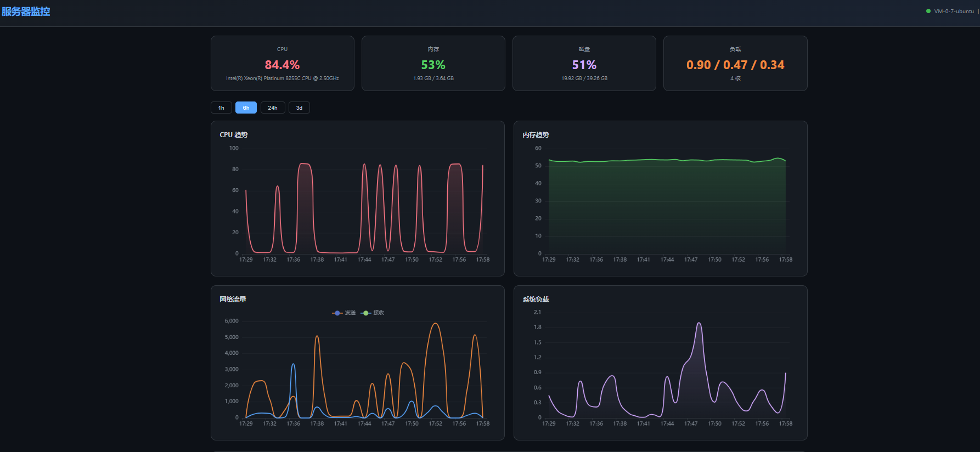The height and width of the screenshot is (452, 980).
Task: Open the CPU 84.4% stat card
Action: coord(283,63)
